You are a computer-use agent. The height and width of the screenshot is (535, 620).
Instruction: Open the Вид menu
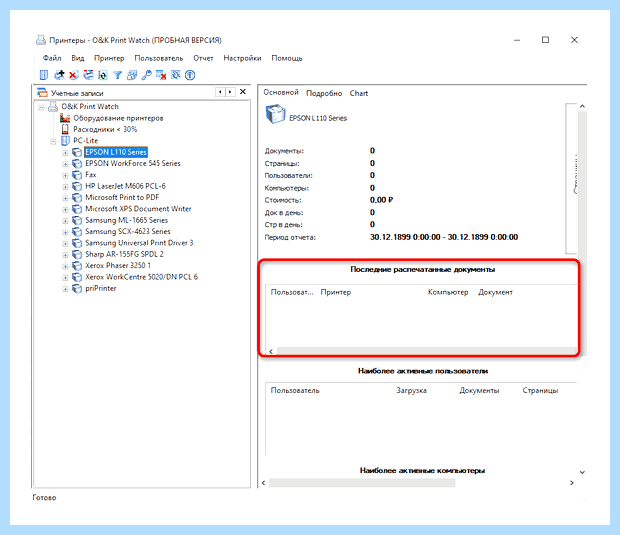click(x=78, y=58)
